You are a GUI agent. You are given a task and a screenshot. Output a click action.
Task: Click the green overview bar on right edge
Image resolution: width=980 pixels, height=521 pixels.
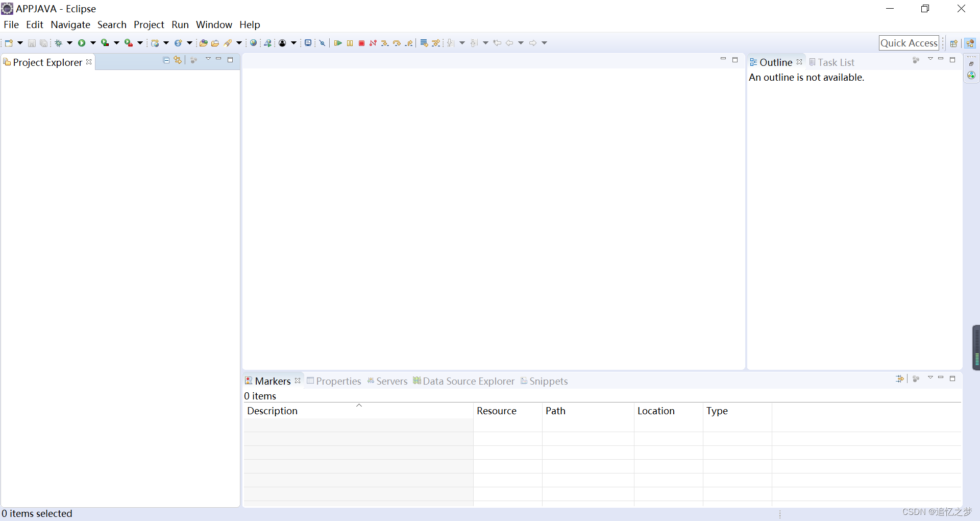(976, 347)
